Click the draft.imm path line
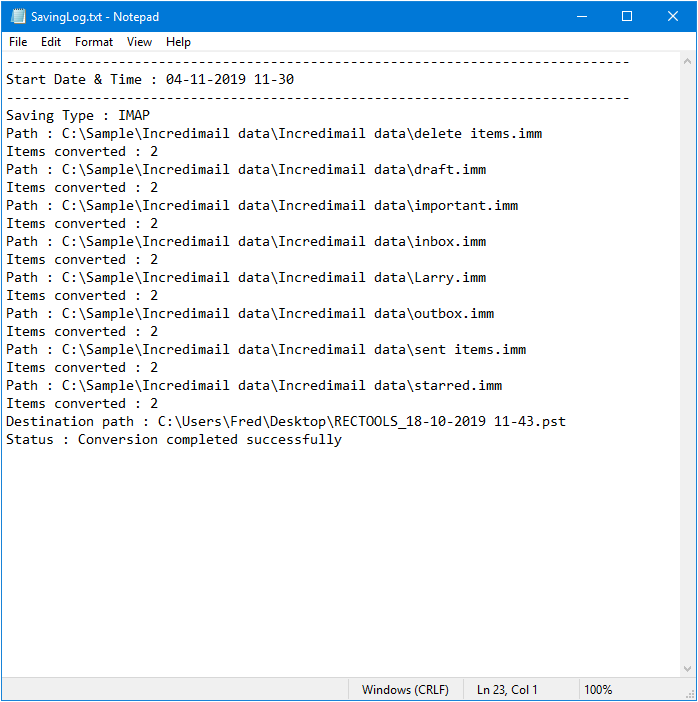Viewport: 698px width, 702px height. pyautogui.click(x=246, y=169)
